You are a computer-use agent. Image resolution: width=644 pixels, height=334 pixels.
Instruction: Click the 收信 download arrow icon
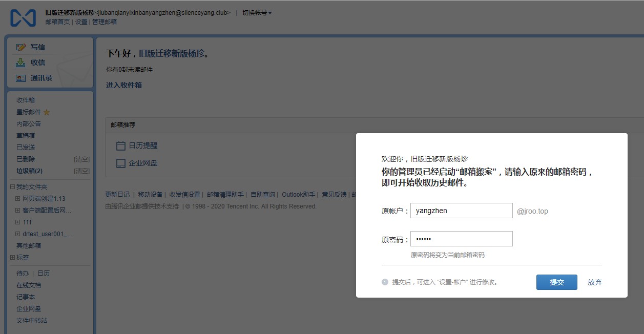pyautogui.click(x=20, y=62)
